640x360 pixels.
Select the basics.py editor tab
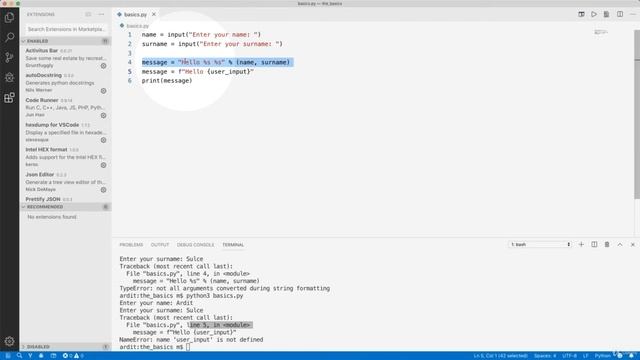pyautogui.click(x=135, y=14)
